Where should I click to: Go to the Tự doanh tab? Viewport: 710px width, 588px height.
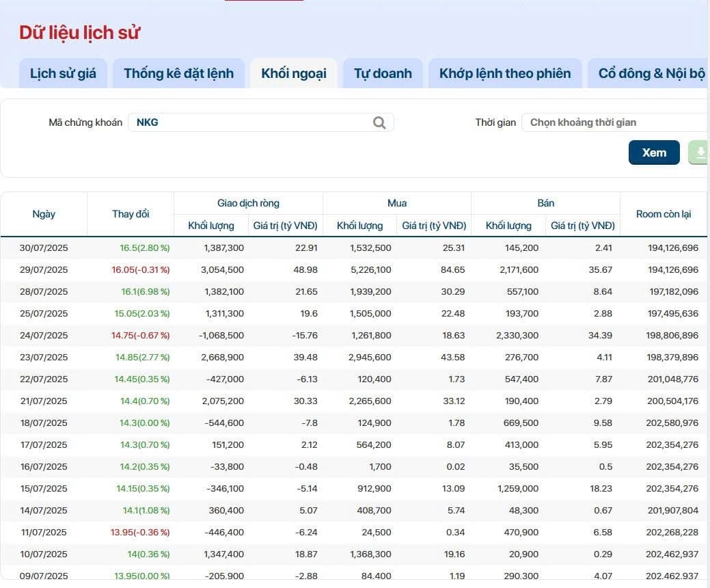(383, 73)
